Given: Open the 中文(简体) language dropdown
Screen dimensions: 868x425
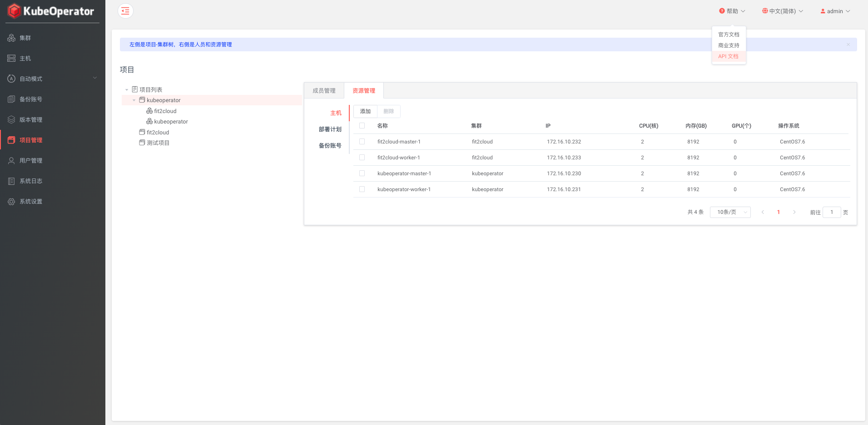Looking at the screenshot, I should coord(783,11).
